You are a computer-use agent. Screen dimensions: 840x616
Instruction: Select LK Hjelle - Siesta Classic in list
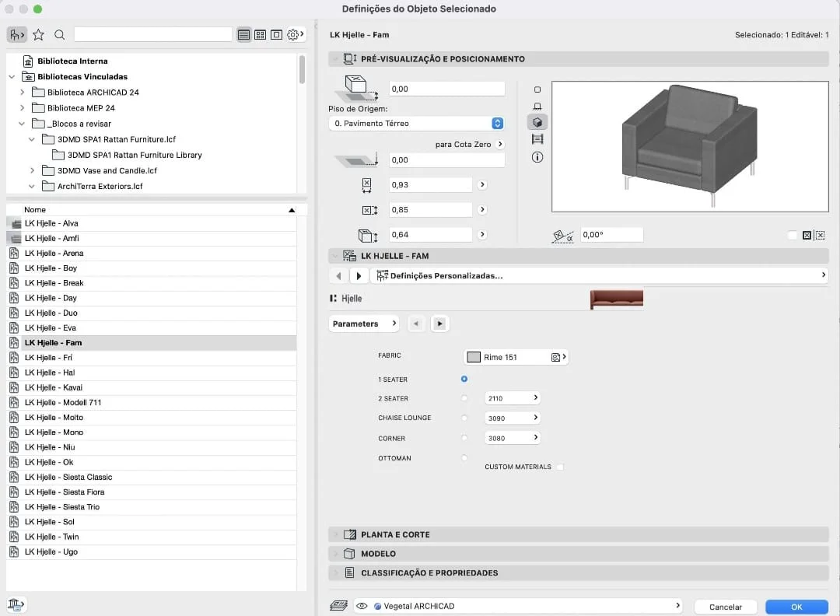68,477
